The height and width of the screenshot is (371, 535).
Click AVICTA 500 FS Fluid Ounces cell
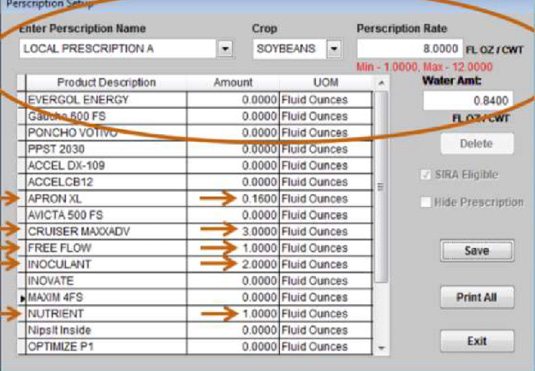[326, 215]
